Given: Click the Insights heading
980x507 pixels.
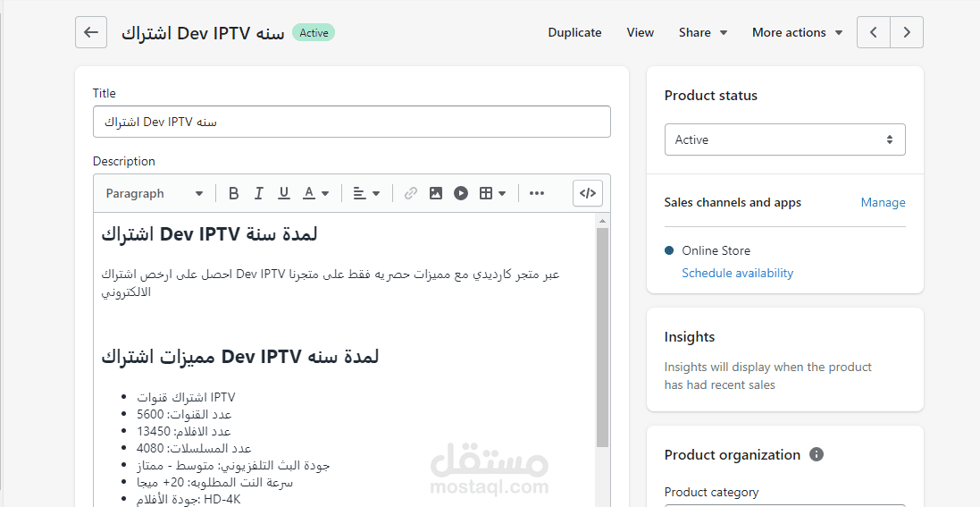Looking at the screenshot, I should [x=690, y=337].
